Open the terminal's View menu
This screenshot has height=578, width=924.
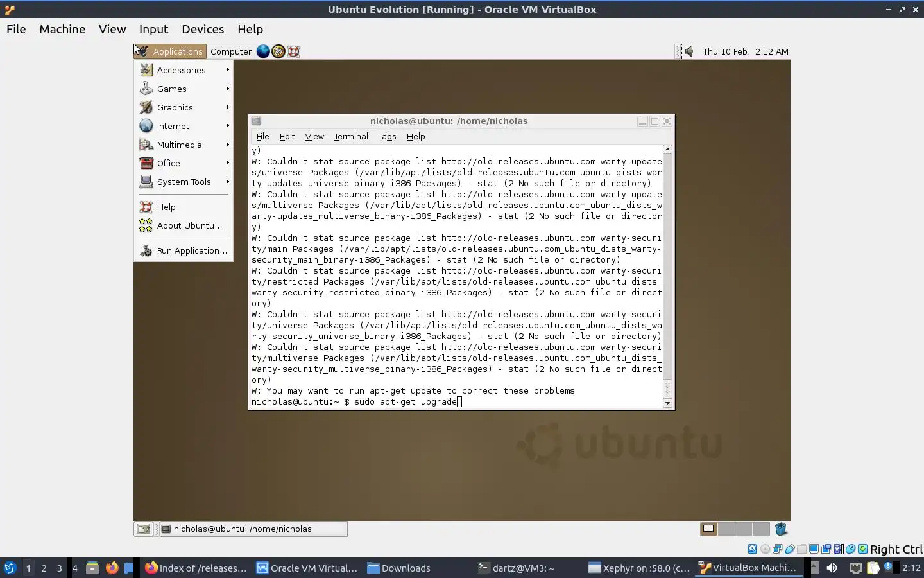pos(314,136)
